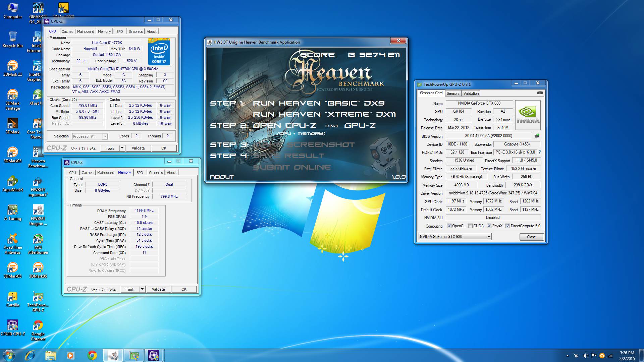644x362 pixels.
Task: Switch to Validation tab in GPU-Z
Action: tap(471, 94)
